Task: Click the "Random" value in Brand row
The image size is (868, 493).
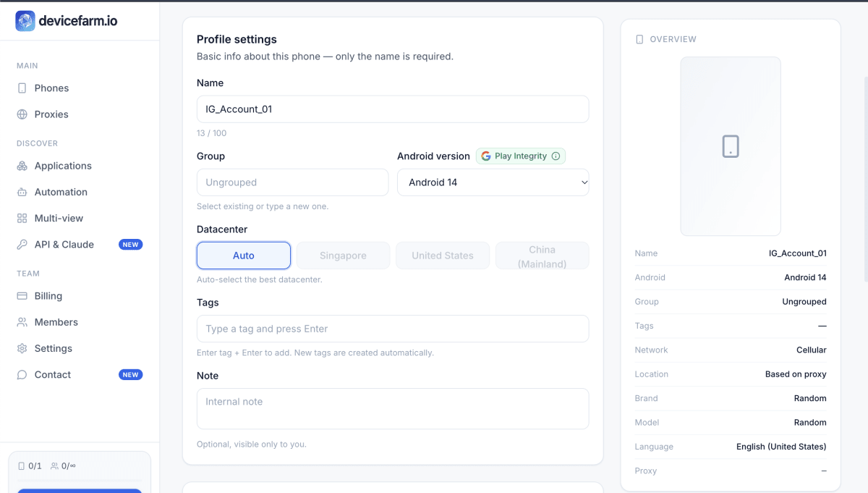Action: pos(810,398)
